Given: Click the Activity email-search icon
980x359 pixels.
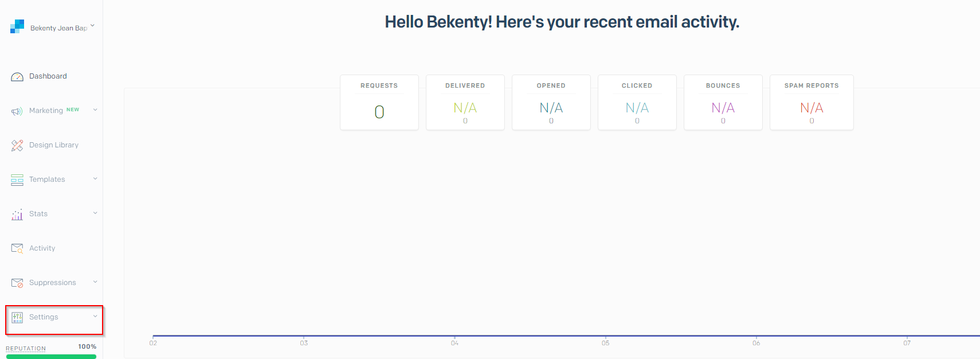Looking at the screenshot, I should click(x=17, y=248).
